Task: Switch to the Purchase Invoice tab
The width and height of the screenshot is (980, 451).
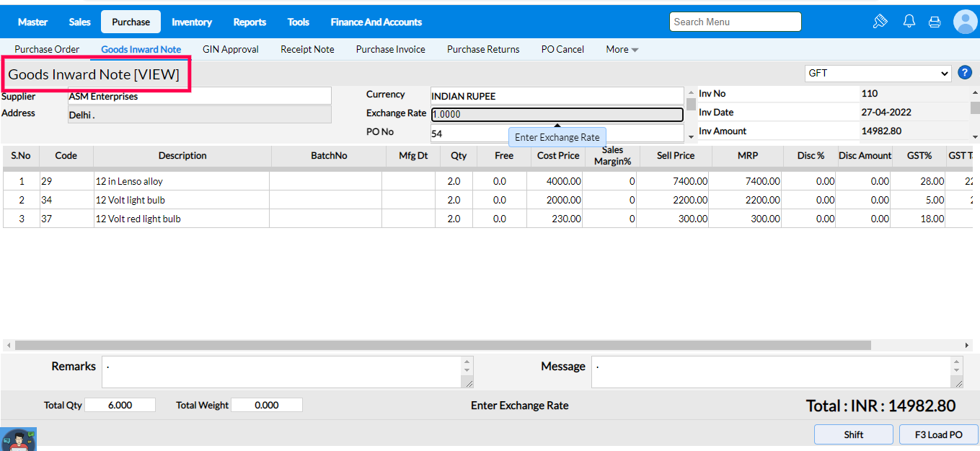Action: 390,50
